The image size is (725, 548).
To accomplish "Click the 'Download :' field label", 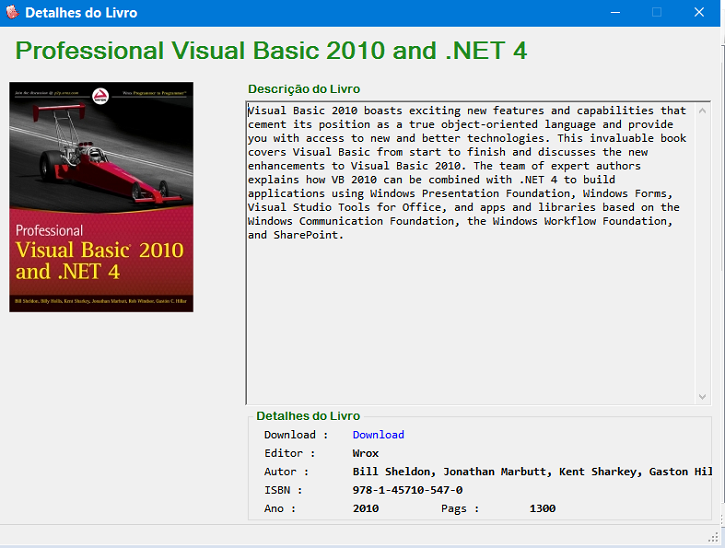I will tap(296, 435).
